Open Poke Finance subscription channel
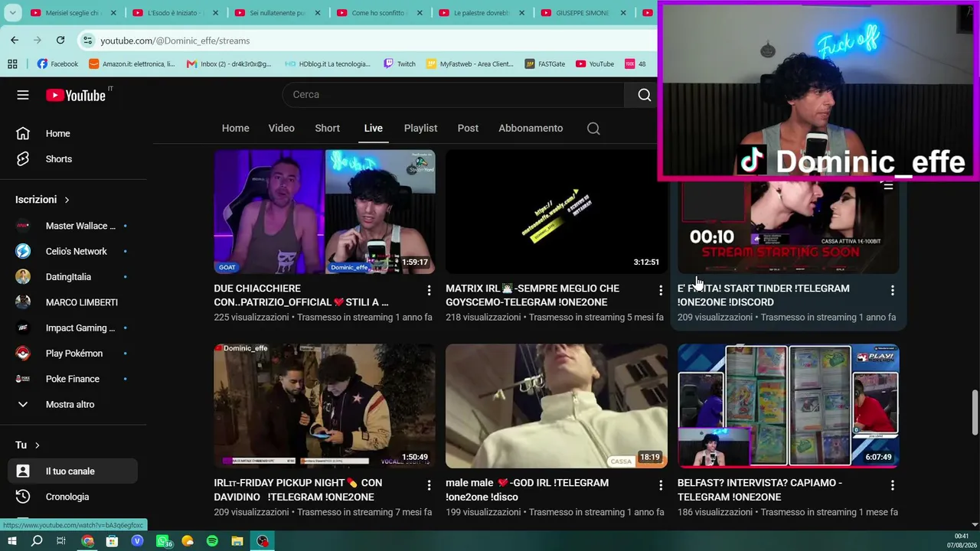The width and height of the screenshot is (980, 551). click(73, 379)
